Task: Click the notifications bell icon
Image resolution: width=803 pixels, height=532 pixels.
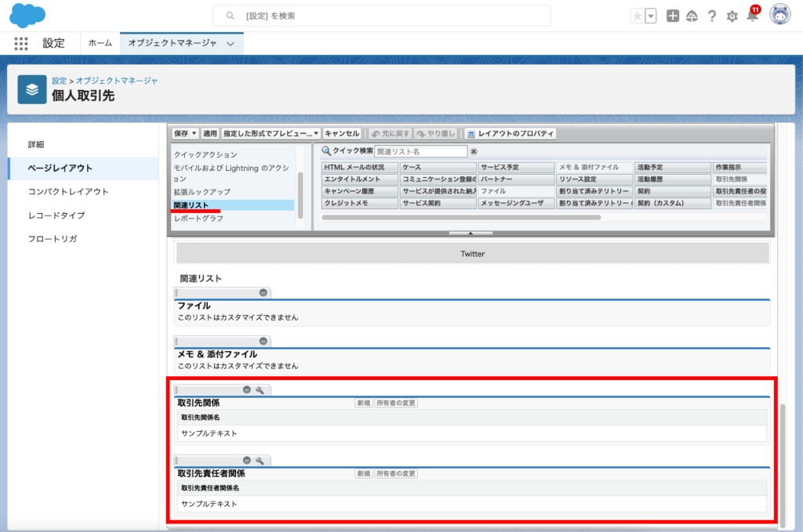Action: [752, 16]
